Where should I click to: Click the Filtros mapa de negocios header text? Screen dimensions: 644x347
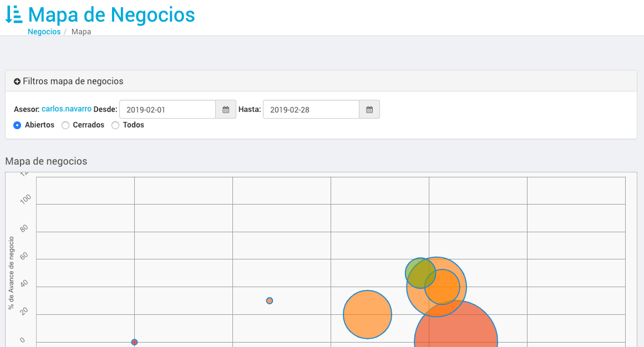[73, 81]
